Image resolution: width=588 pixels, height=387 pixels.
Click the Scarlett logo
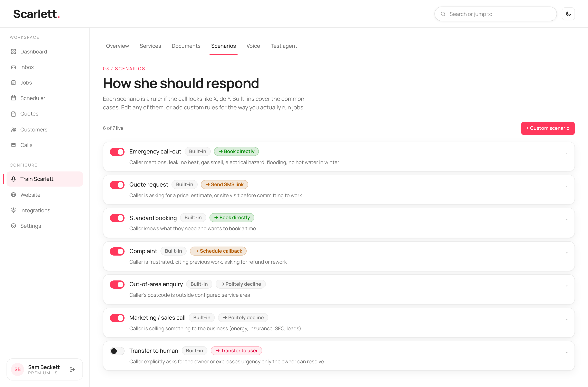pyautogui.click(x=37, y=14)
